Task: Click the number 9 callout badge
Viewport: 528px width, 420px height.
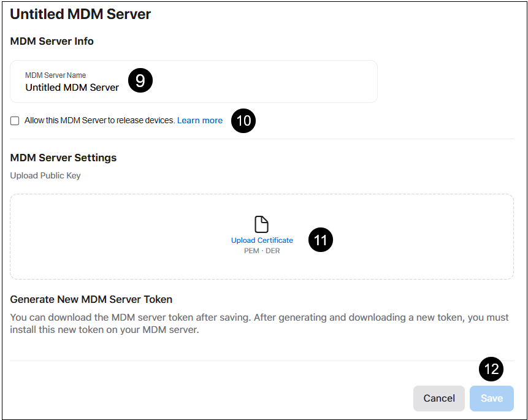Action: (140, 81)
